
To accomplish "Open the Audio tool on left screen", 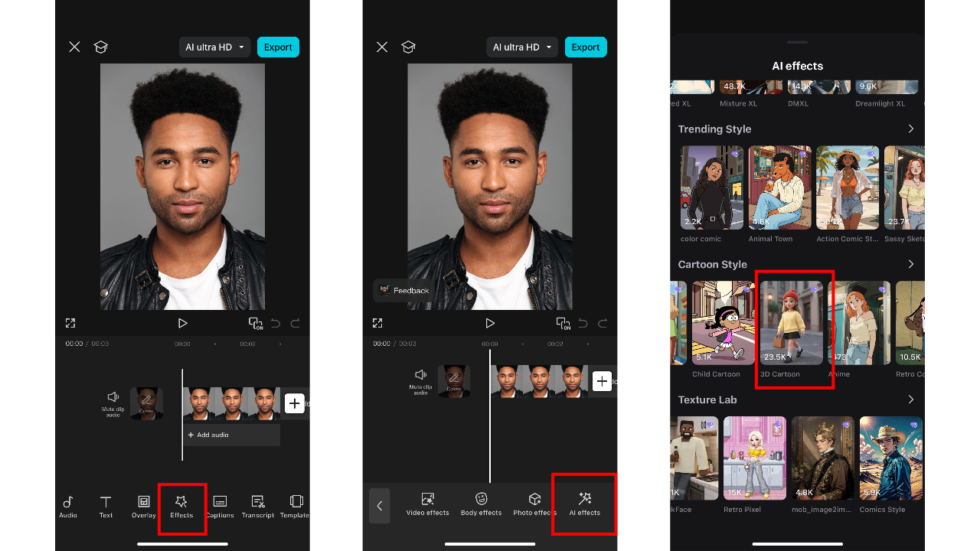I will 68,507.
